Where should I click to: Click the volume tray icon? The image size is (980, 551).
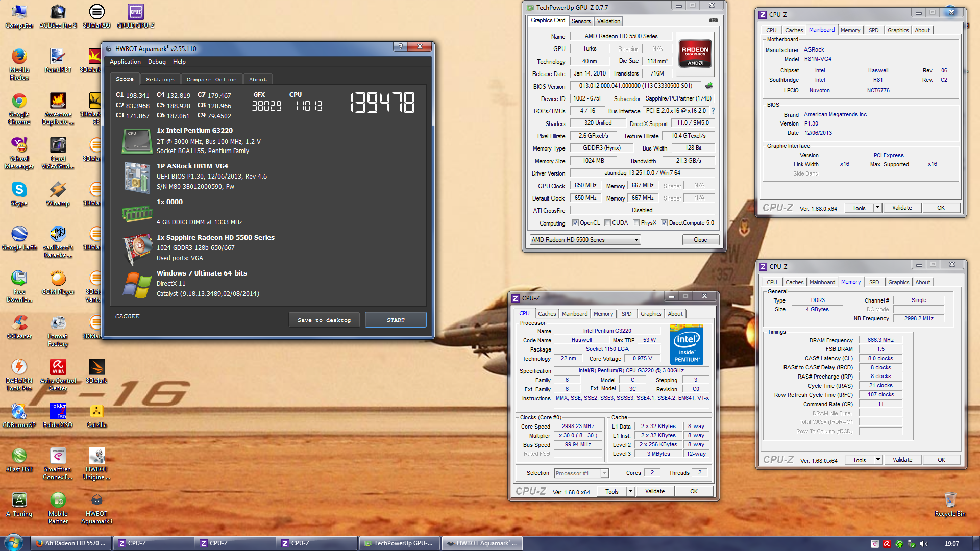click(923, 544)
